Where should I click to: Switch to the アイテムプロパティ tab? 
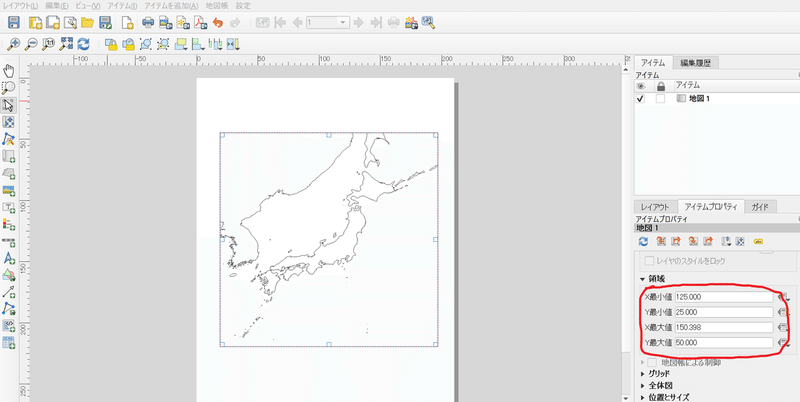tap(711, 207)
